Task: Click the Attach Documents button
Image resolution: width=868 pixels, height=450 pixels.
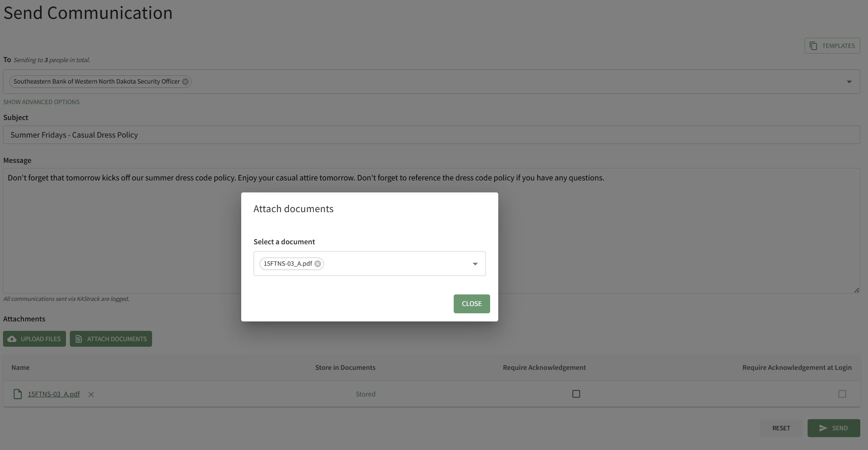Action: (x=111, y=339)
